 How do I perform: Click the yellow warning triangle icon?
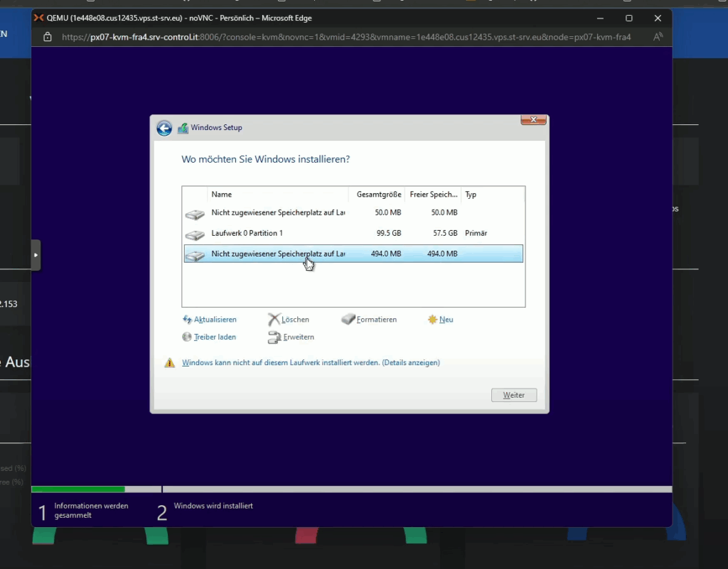tap(170, 362)
